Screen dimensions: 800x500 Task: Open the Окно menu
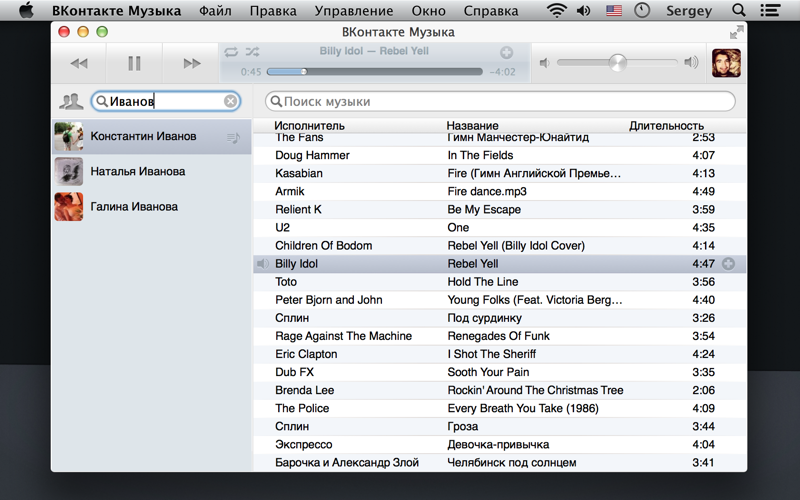point(429,11)
